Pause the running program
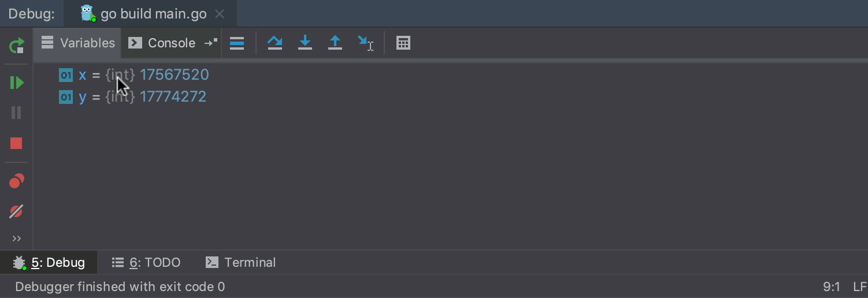Screen dimensions: 868x298 point(17,113)
